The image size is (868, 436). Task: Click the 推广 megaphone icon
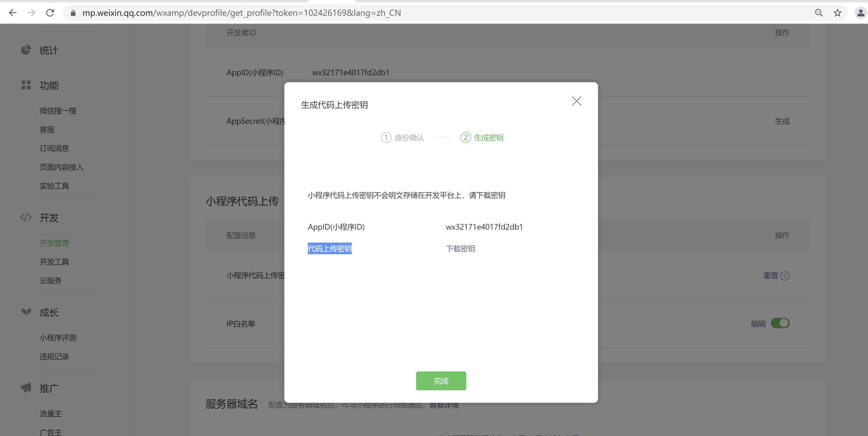point(26,388)
